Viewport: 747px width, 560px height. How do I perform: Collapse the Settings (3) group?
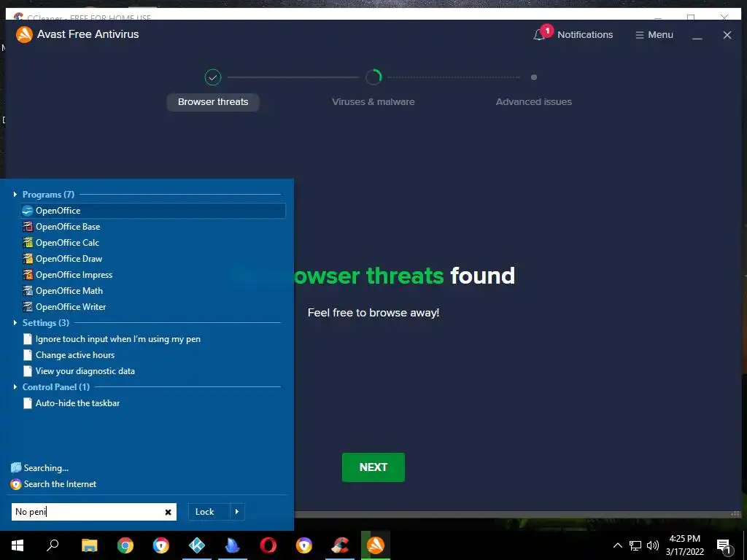click(x=15, y=323)
